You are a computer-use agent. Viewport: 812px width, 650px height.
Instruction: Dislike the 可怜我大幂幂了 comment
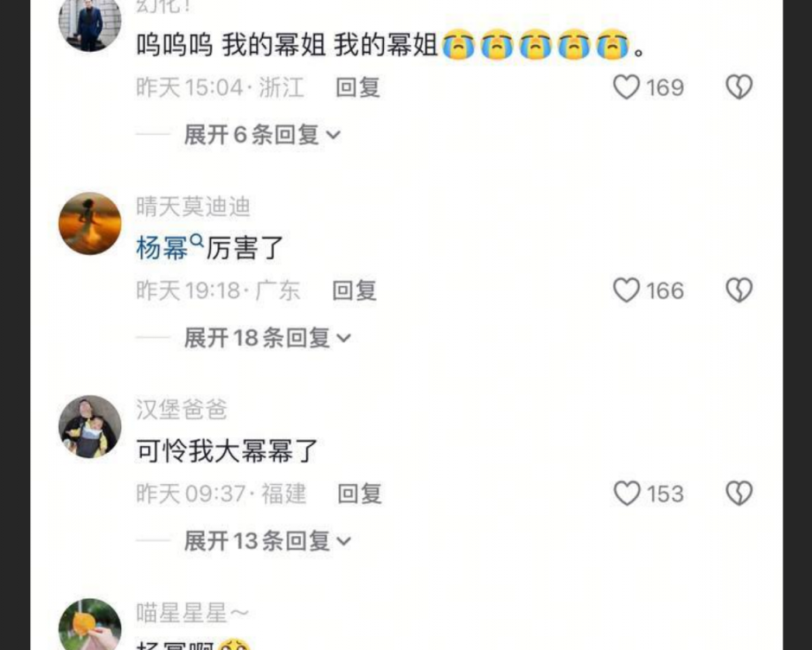(739, 494)
